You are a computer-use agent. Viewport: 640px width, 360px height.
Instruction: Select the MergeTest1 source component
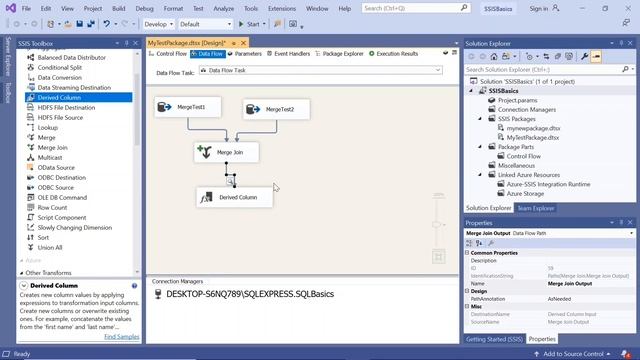click(x=188, y=107)
